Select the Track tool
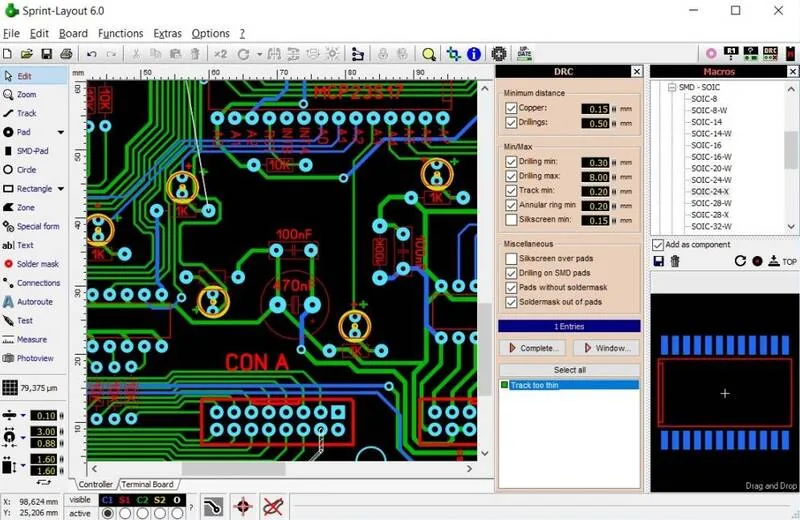 (20, 113)
